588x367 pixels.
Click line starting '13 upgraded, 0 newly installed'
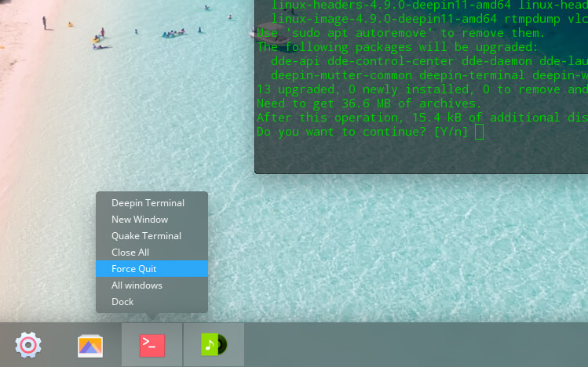click(422, 89)
